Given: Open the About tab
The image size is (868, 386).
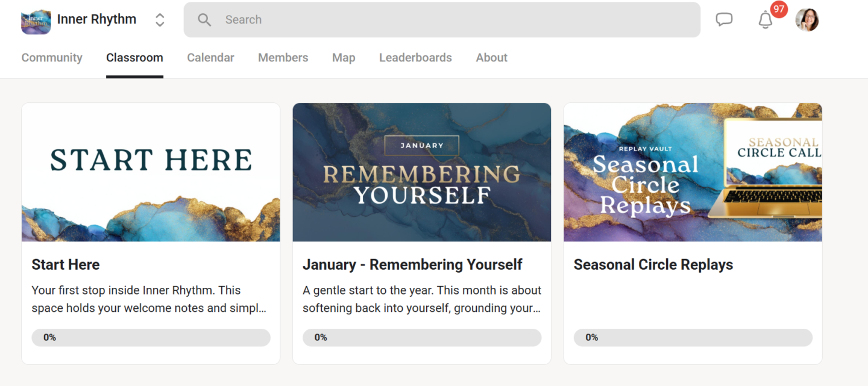Looking at the screenshot, I should 491,58.
